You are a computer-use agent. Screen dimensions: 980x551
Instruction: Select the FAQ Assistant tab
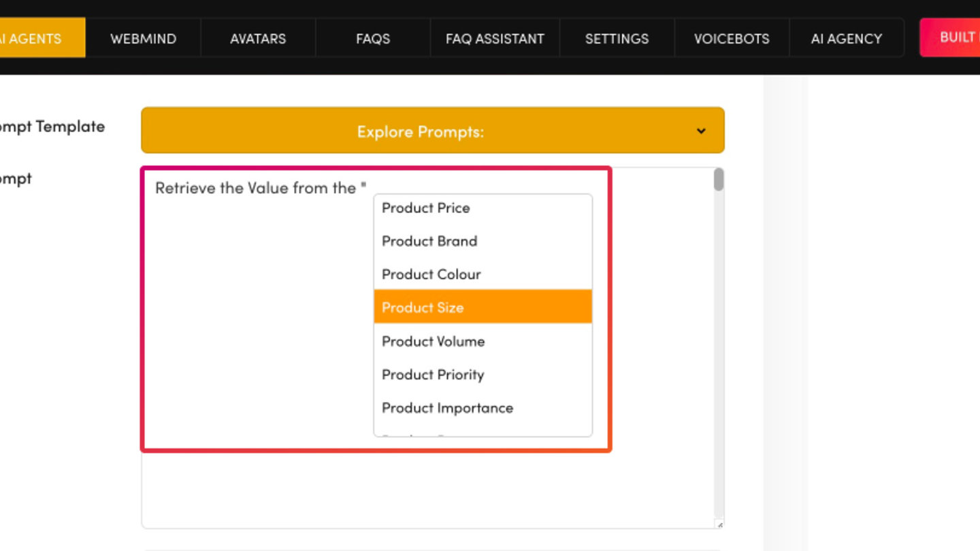[x=495, y=38]
